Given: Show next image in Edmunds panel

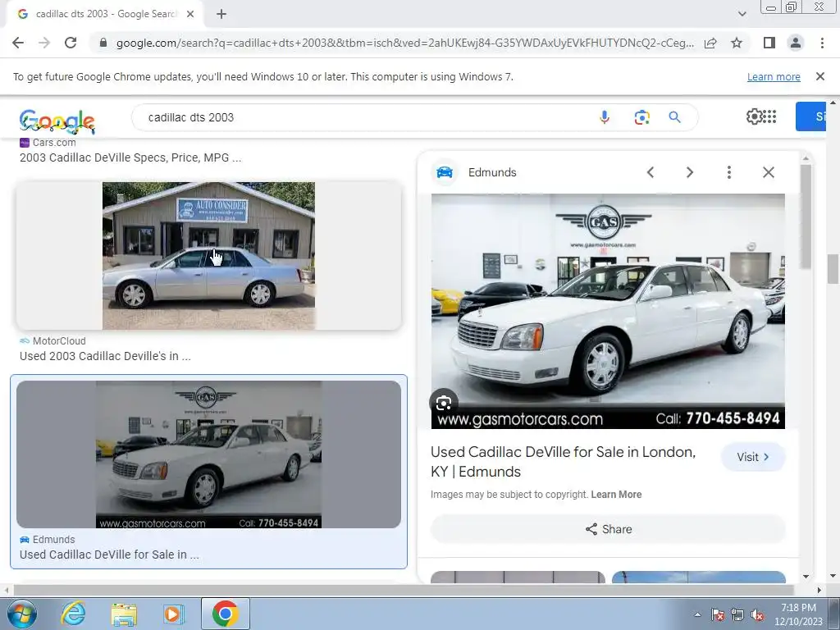Looking at the screenshot, I should click(689, 172).
